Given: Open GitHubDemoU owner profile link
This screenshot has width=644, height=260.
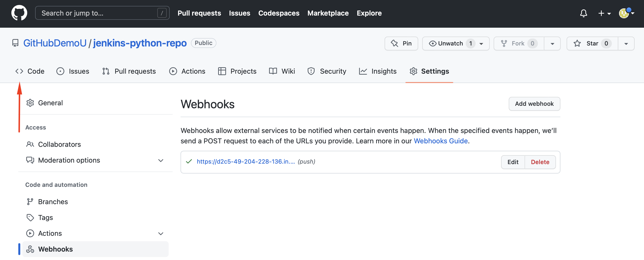Looking at the screenshot, I should click(55, 43).
